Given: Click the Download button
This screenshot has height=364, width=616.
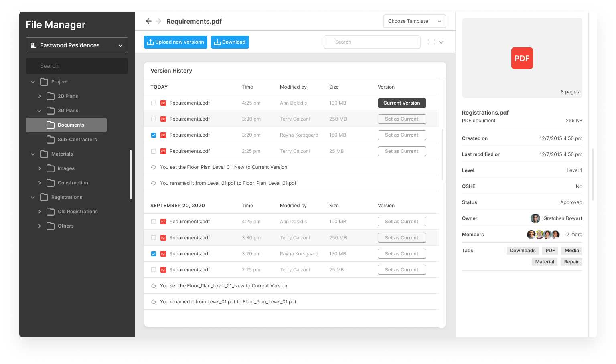Looking at the screenshot, I should [x=230, y=42].
